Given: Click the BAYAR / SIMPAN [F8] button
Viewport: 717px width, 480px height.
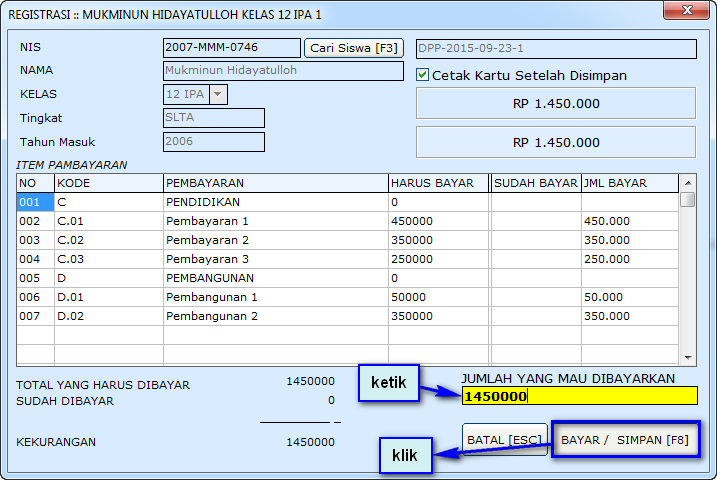Looking at the screenshot, I should tap(625, 440).
